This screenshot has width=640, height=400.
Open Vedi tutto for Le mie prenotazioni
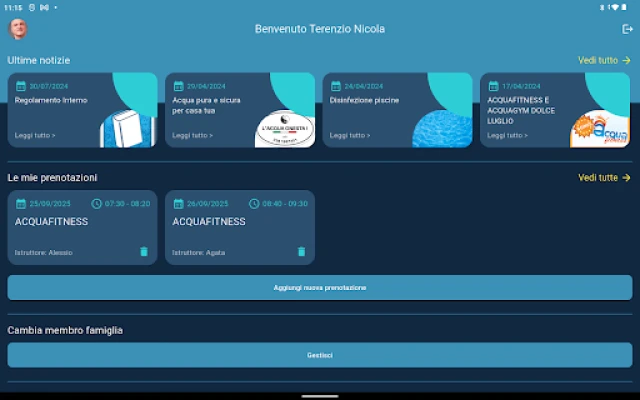click(x=604, y=177)
